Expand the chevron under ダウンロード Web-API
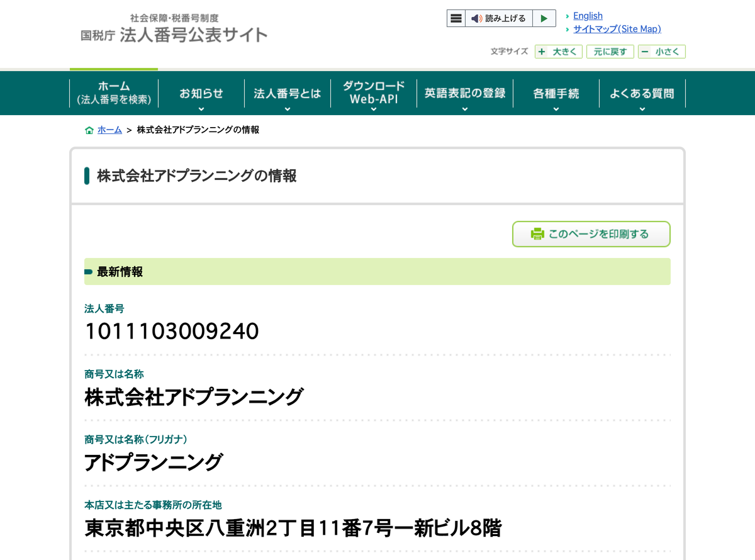The image size is (755, 560). point(374,109)
